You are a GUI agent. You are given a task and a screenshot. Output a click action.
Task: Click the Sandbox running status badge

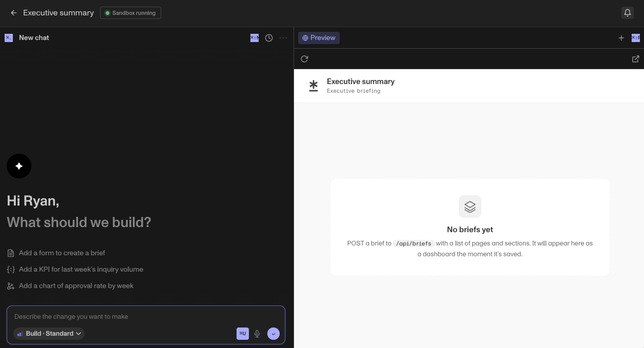tap(130, 13)
